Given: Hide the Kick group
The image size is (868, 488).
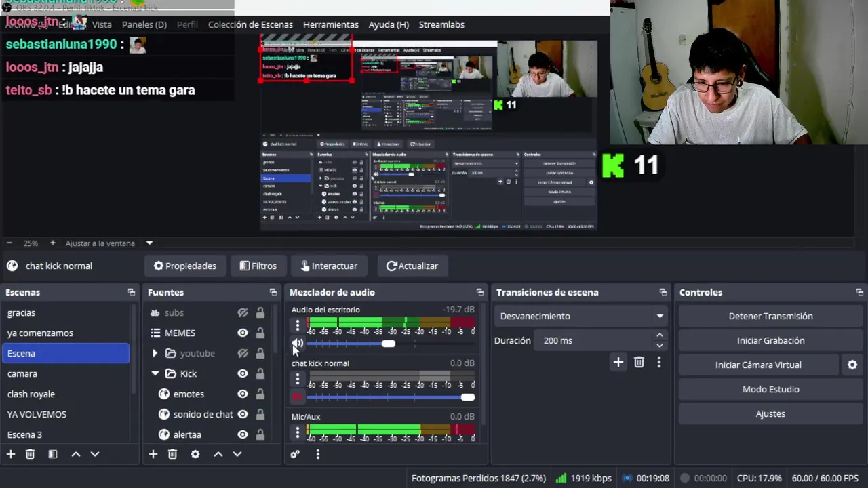Looking at the screenshot, I should click(x=243, y=373).
